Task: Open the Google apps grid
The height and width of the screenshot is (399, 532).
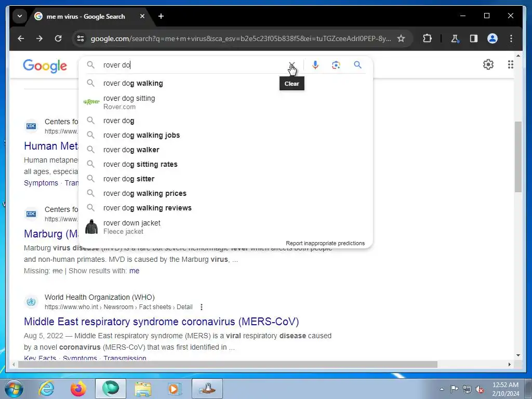Action: [510, 64]
